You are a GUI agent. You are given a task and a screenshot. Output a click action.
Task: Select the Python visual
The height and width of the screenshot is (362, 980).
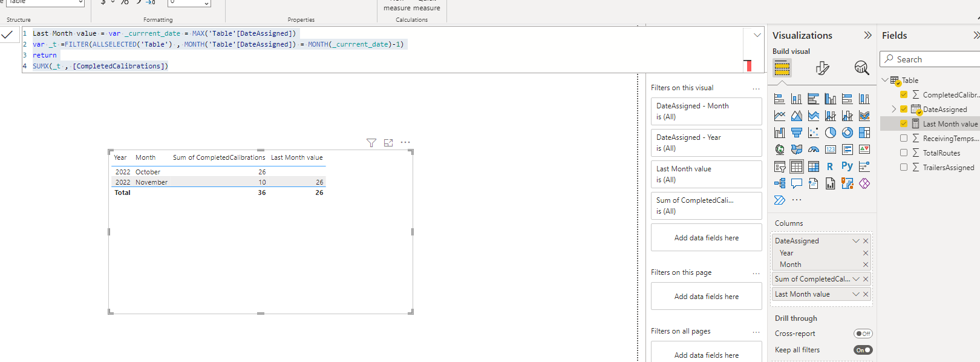pyautogui.click(x=847, y=166)
